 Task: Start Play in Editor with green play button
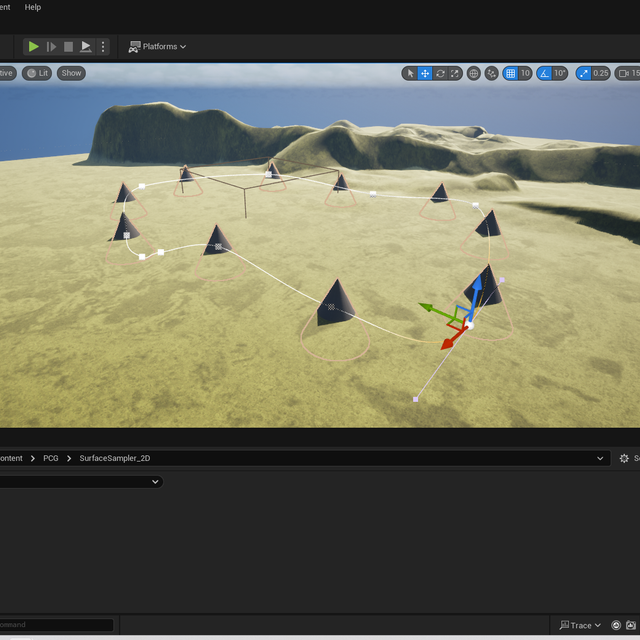click(33, 47)
